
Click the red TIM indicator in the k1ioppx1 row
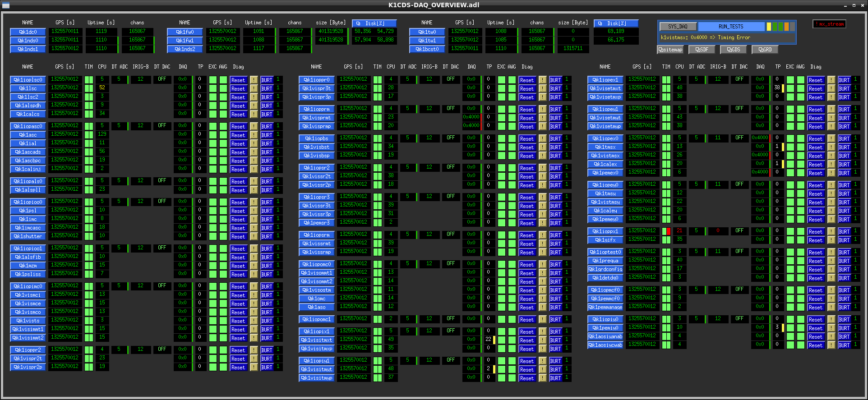point(669,231)
